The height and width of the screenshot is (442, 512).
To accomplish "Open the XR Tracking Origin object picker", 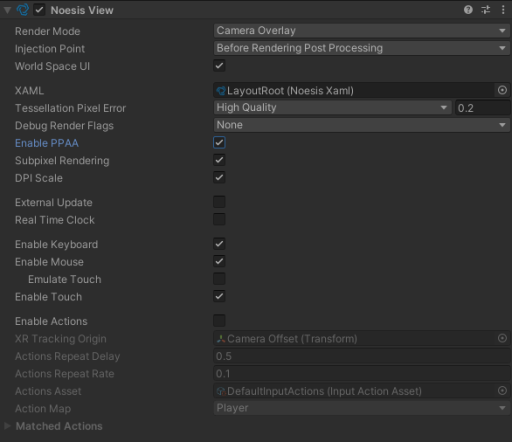I will [502, 338].
